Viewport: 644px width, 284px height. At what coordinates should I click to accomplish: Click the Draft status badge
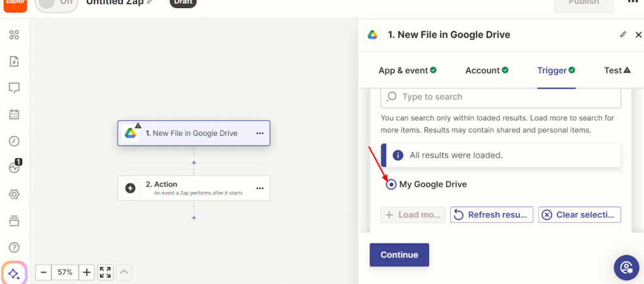[x=183, y=3]
